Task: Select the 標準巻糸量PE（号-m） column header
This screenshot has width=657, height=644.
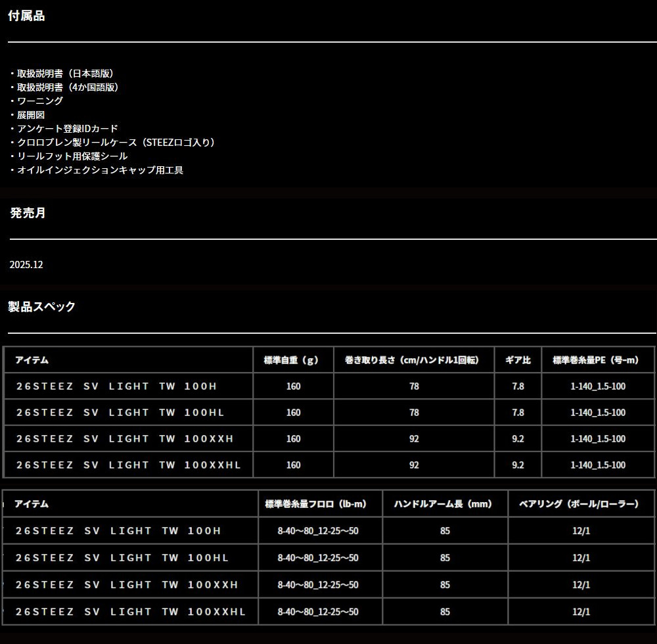Action: (595, 360)
